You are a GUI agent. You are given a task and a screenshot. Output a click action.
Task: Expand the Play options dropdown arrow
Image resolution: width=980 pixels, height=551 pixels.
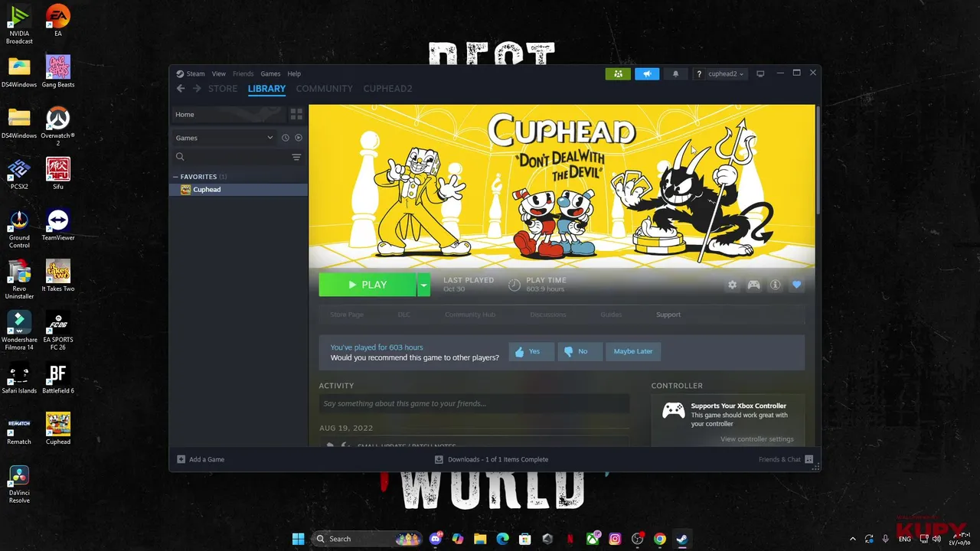tap(423, 285)
